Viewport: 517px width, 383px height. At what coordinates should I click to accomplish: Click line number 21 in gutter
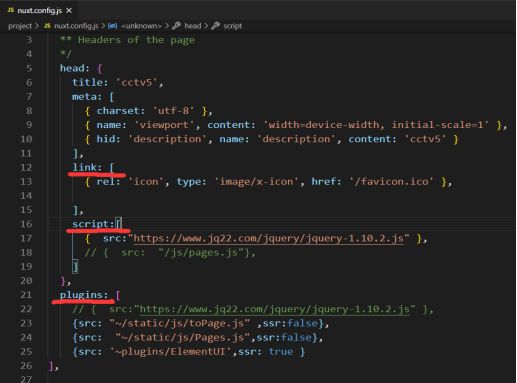point(26,295)
